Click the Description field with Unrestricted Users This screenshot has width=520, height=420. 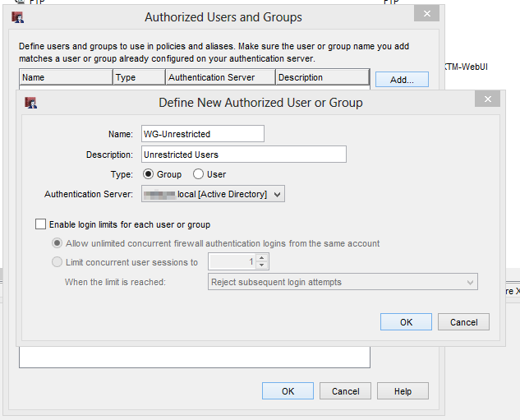(244, 155)
